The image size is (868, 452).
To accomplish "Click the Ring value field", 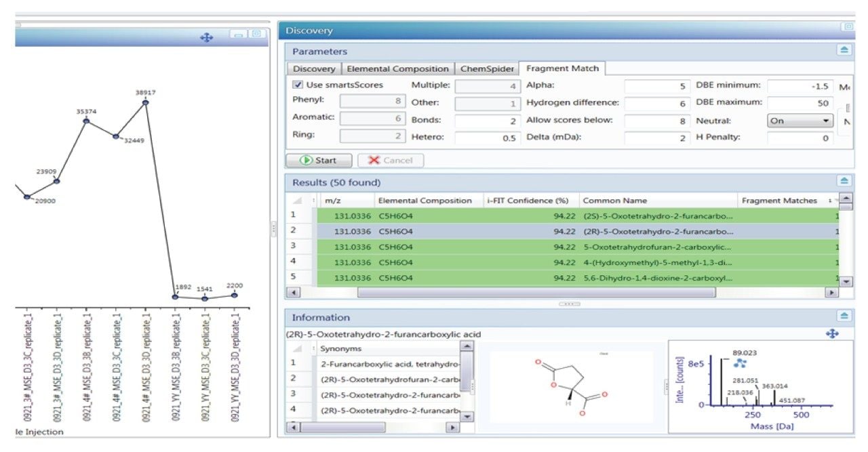I will tap(371, 136).
